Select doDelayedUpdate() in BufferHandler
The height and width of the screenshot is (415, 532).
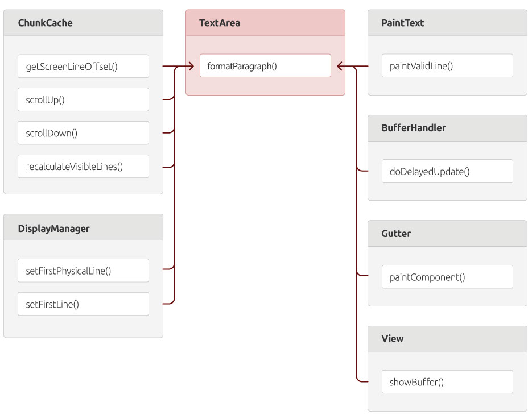(x=447, y=171)
